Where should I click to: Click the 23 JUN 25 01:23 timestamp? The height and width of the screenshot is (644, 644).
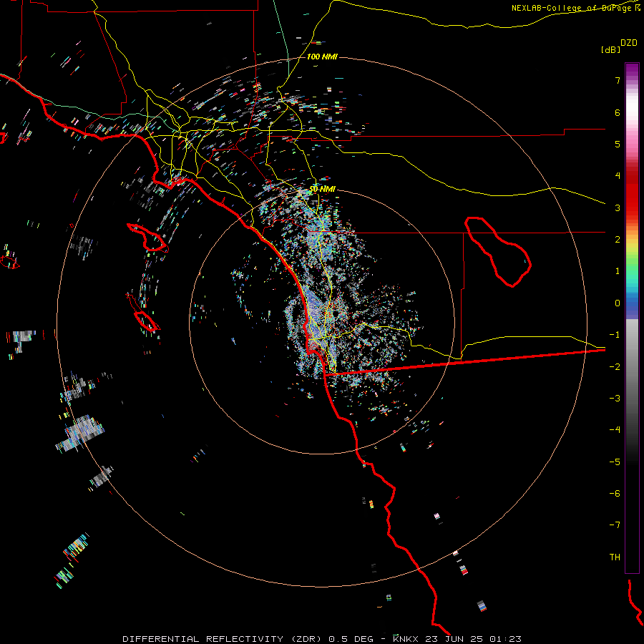pyautogui.click(x=473, y=639)
